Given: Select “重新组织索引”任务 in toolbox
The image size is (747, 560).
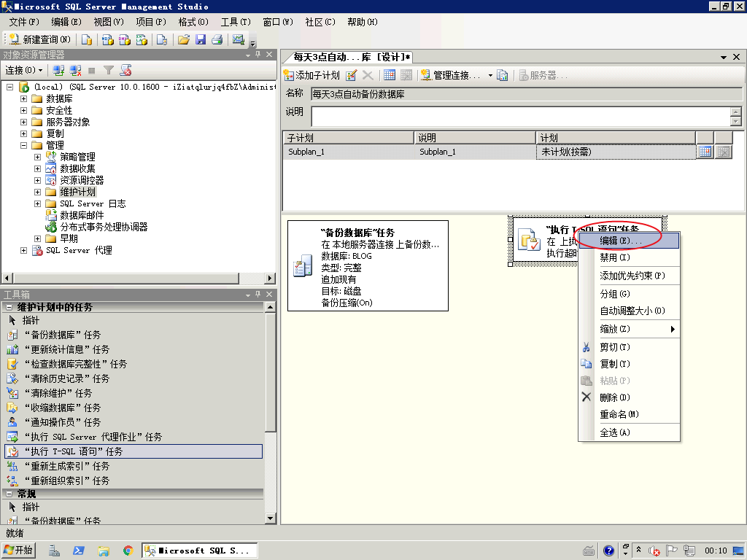Looking at the screenshot, I should click(x=133, y=481).
